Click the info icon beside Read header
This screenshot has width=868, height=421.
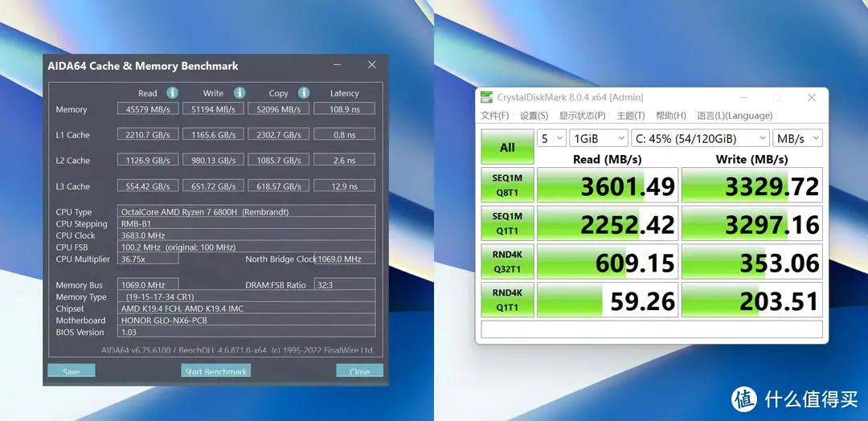[173, 92]
